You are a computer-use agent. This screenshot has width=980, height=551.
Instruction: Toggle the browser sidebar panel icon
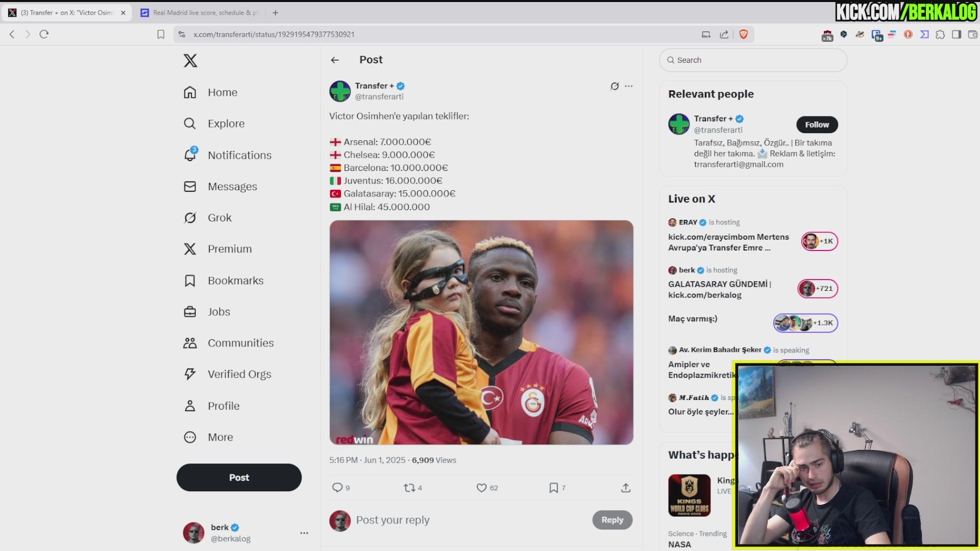click(x=957, y=34)
